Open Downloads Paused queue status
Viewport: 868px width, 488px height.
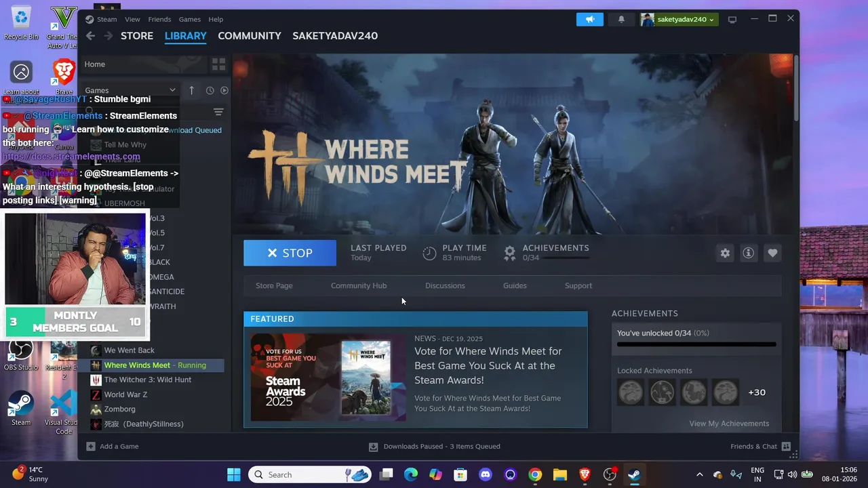(435, 446)
